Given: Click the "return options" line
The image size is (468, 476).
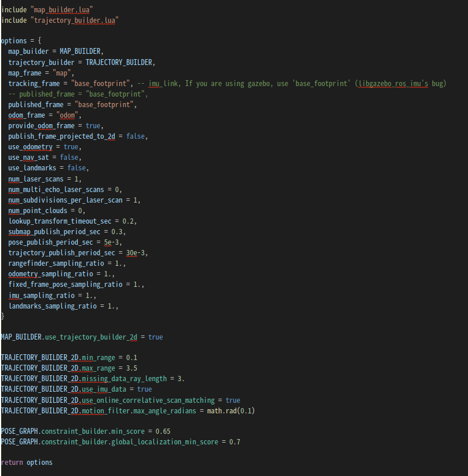Looking at the screenshot, I should pos(27,463).
